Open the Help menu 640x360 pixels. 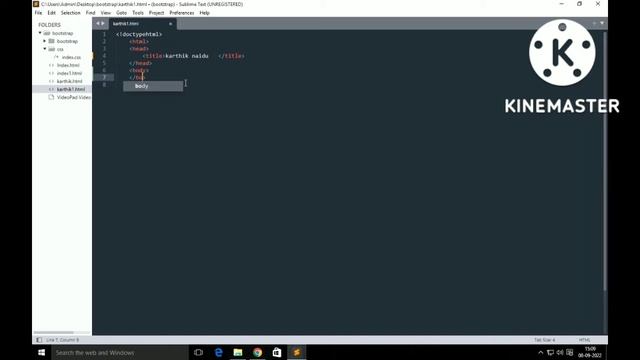tap(204, 13)
